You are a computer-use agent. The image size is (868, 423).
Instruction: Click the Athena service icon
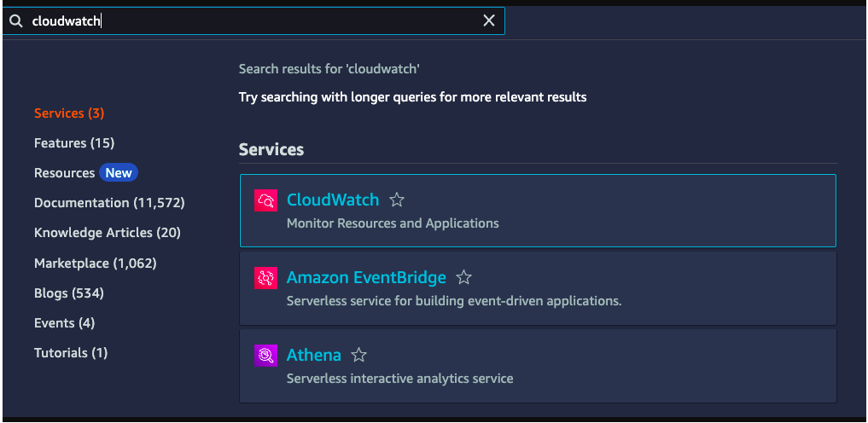coord(266,356)
